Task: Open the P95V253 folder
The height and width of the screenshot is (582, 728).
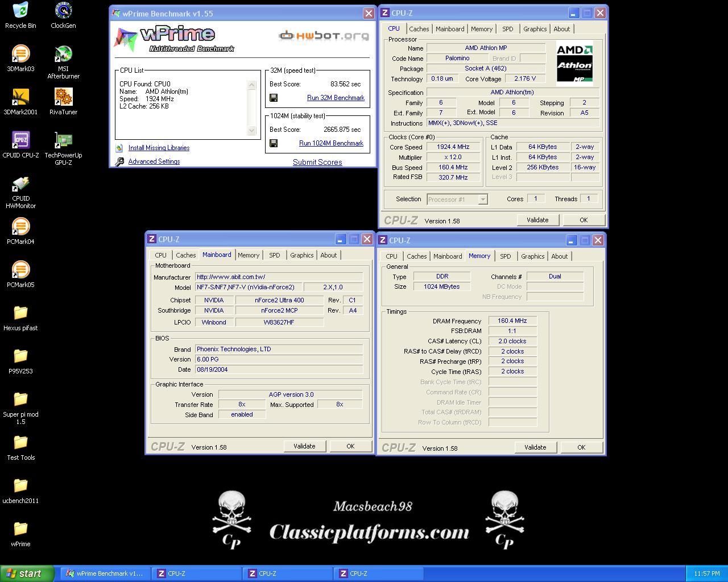Action: point(20,361)
